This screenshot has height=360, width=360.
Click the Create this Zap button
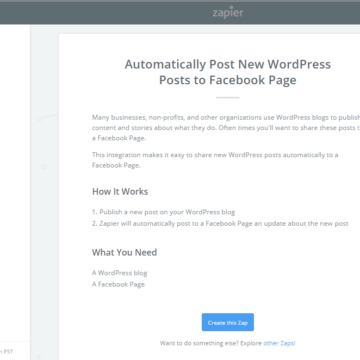click(228, 322)
